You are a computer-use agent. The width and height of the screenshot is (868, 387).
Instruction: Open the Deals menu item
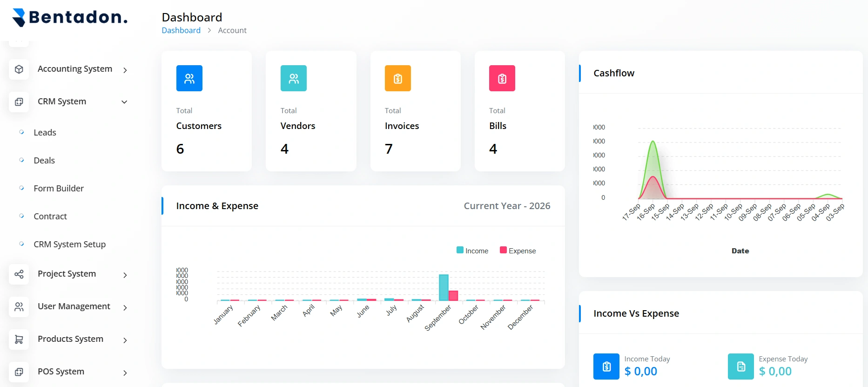coord(44,161)
